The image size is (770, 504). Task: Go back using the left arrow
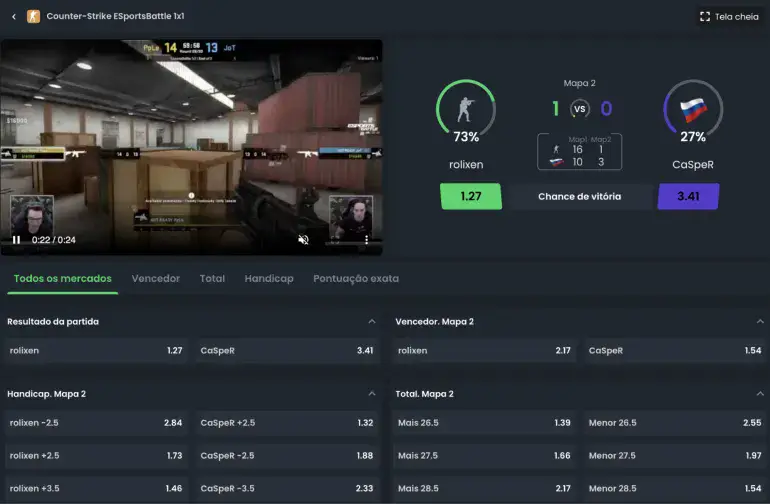click(x=14, y=17)
